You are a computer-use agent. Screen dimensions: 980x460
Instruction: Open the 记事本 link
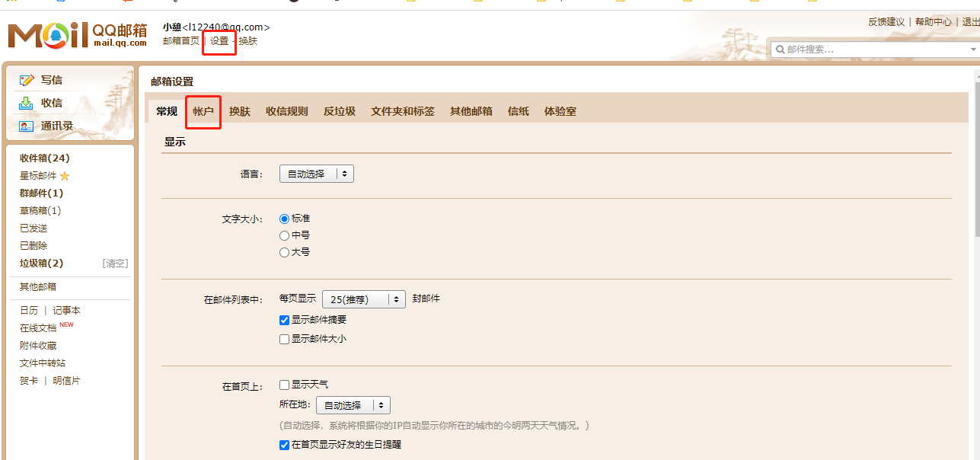[x=66, y=311]
